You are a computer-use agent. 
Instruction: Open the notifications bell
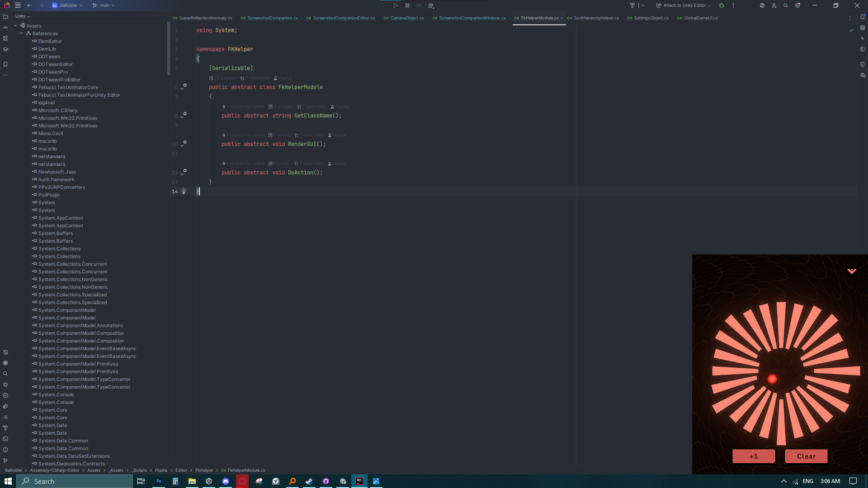(x=863, y=17)
